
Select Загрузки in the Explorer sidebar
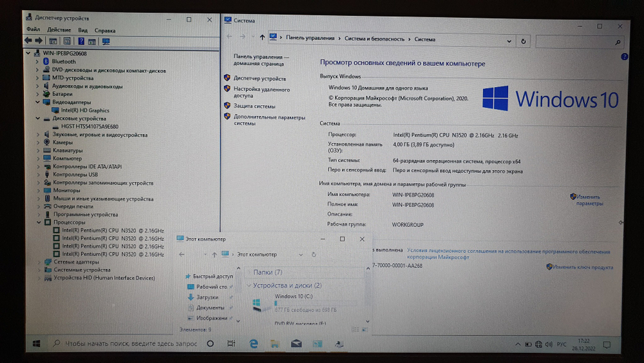click(x=207, y=297)
